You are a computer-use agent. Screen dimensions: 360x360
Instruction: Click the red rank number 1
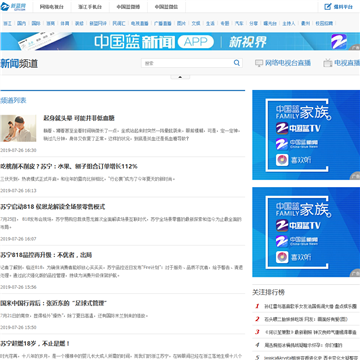pos(257,306)
